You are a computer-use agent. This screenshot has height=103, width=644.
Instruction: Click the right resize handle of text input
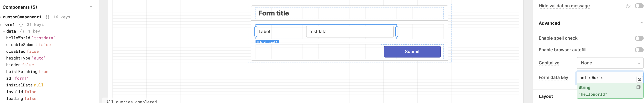pyautogui.click(x=396, y=32)
